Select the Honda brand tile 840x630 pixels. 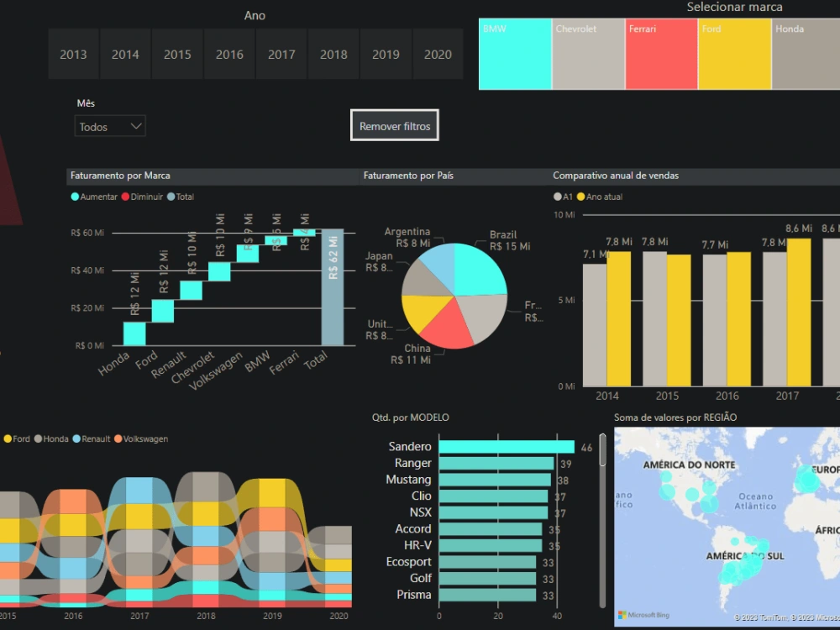(806, 54)
